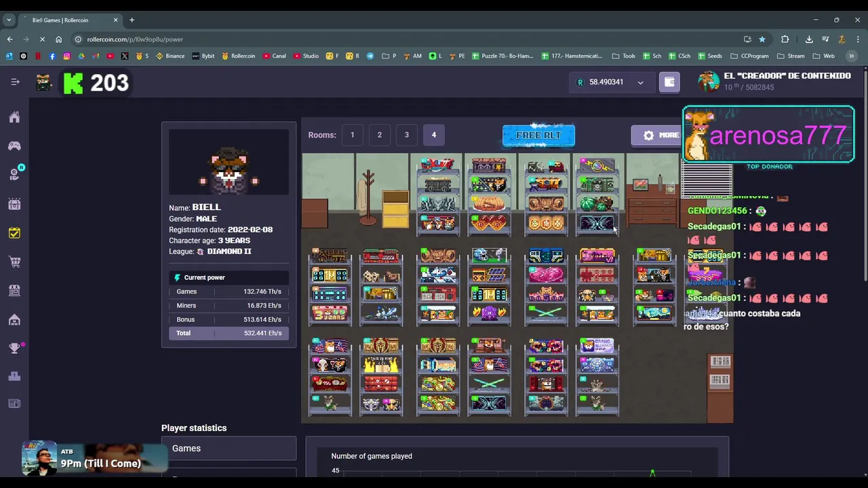Click the star bookmark icon in the address bar
This screenshot has height=488, width=868.
[x=762, y=39]
